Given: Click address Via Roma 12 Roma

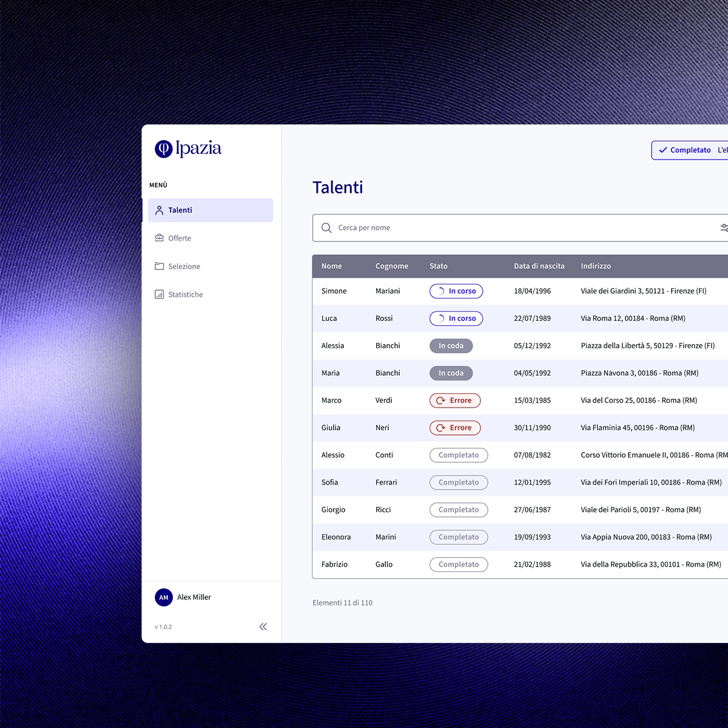Looking at the screenshot, I should tap(633, 318).
